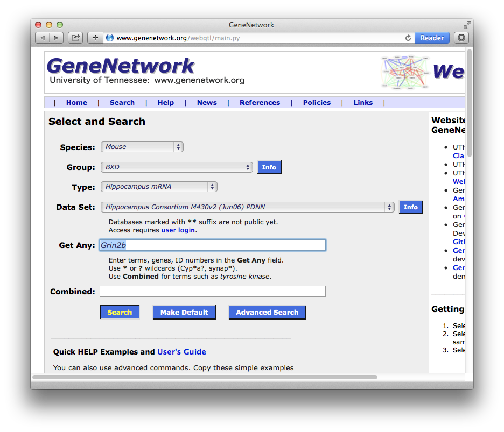The image size is (504, 432).
Task: Go to the References menu item
Action: (x=260, y=103)
